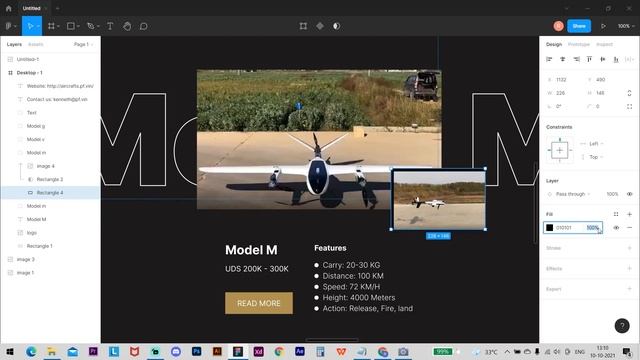The image size is (640, 360).
Task: Click the Align bottom icon
Action: (616, 59)
